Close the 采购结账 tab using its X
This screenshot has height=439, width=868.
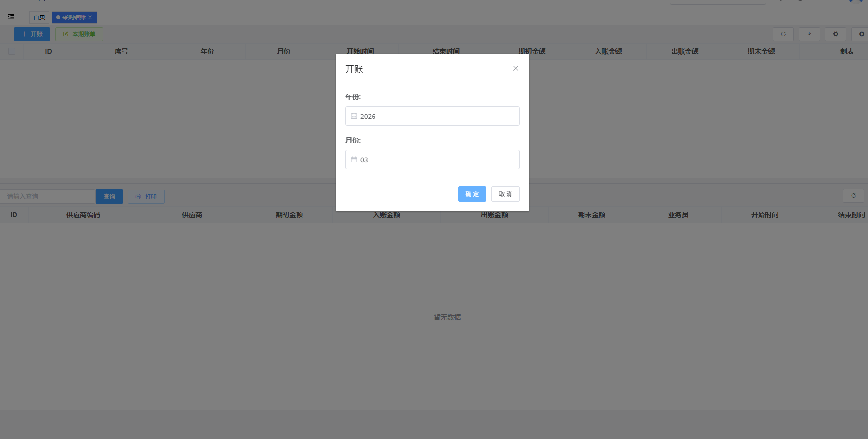(90, 17)
